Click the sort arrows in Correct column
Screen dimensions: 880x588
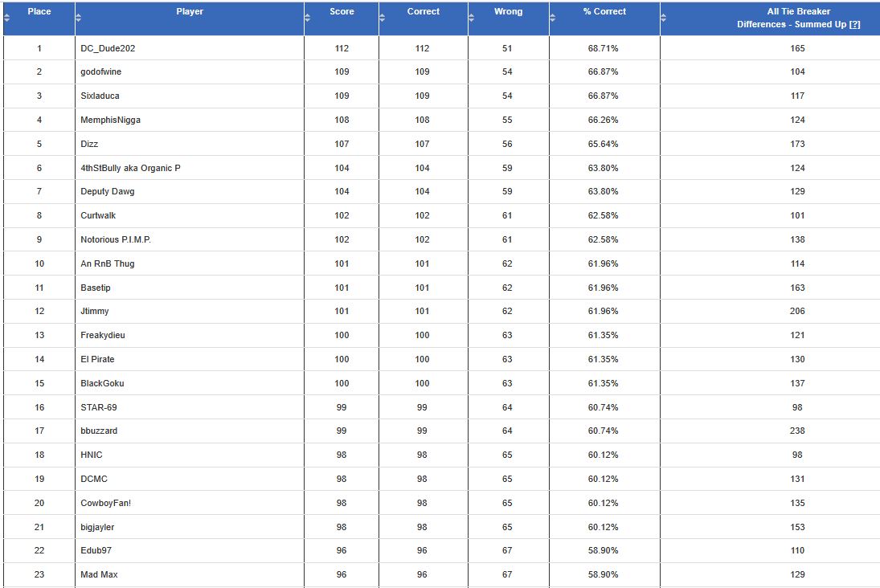pos(383,18)
